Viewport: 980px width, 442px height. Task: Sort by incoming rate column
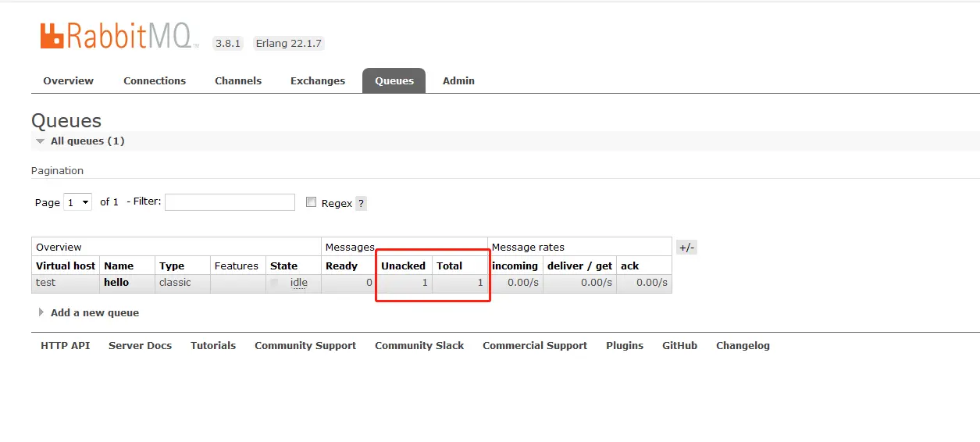515,266
